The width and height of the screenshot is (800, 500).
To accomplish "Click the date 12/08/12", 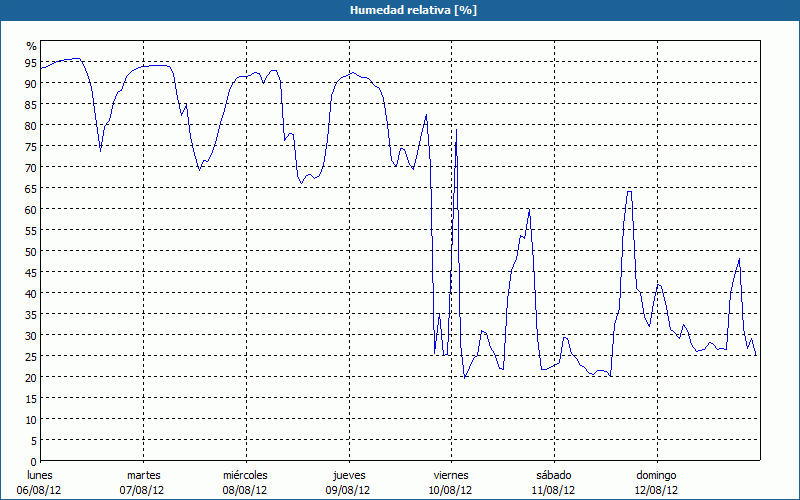I will coord(656,490).
